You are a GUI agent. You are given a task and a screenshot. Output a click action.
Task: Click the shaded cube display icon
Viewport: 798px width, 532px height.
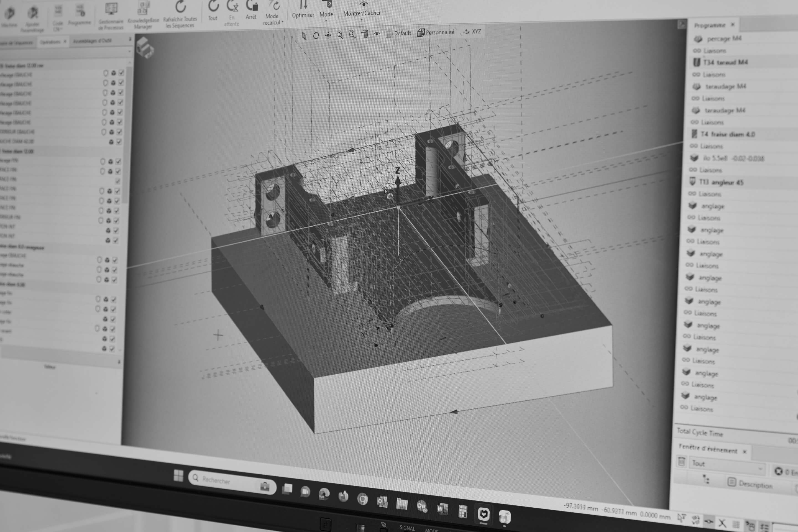(x=364, y=34)
